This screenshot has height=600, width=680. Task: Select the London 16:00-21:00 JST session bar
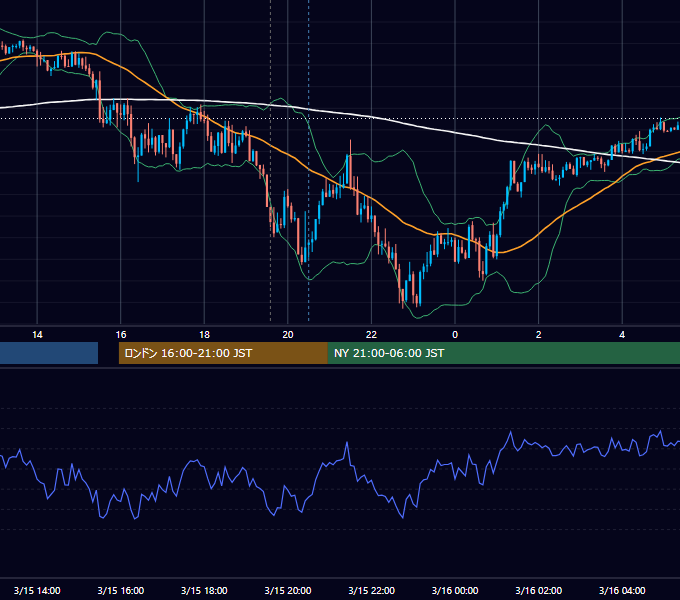(x=223, y=353)
